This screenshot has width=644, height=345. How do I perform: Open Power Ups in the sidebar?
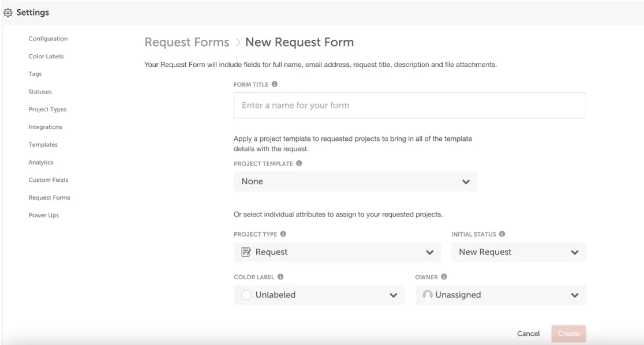coord(44,215)
